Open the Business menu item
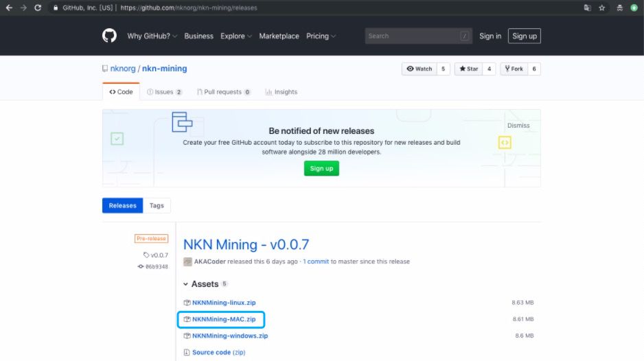Viewport: 644px width, 361px height. pos(199,36)
